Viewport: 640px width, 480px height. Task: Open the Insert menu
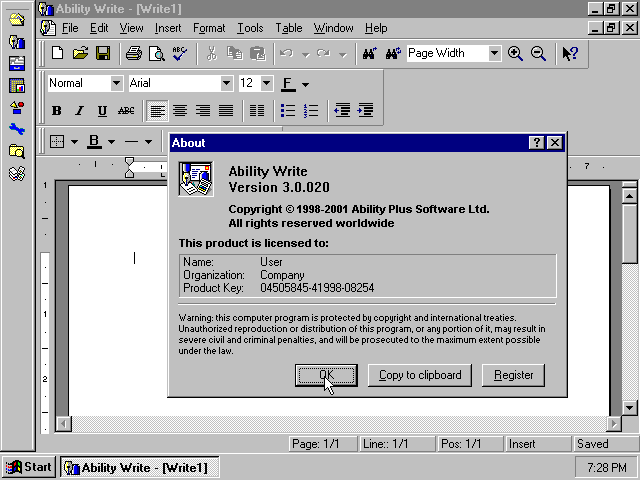pos(168,28)
